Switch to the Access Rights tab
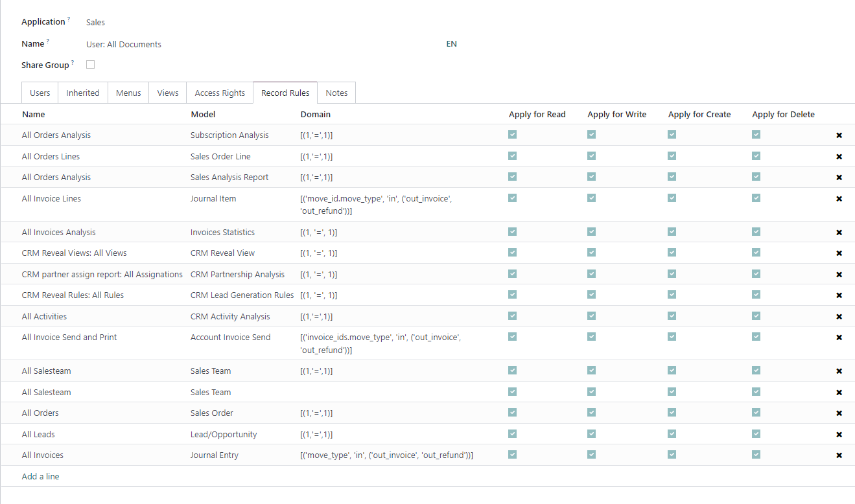Image resolution: width=855 pixels, height=504 pixels. coord(219,93)
